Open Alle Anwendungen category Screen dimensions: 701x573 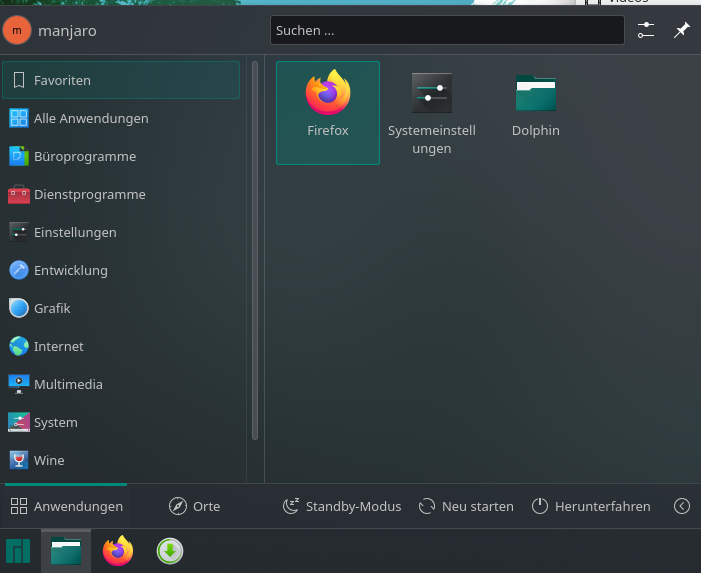(121, 118)
